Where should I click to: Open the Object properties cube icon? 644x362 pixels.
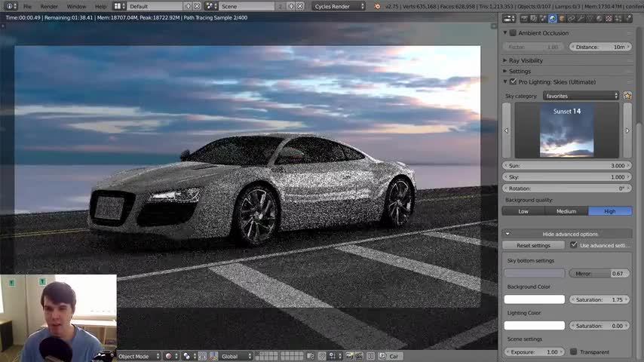[562, 19]
